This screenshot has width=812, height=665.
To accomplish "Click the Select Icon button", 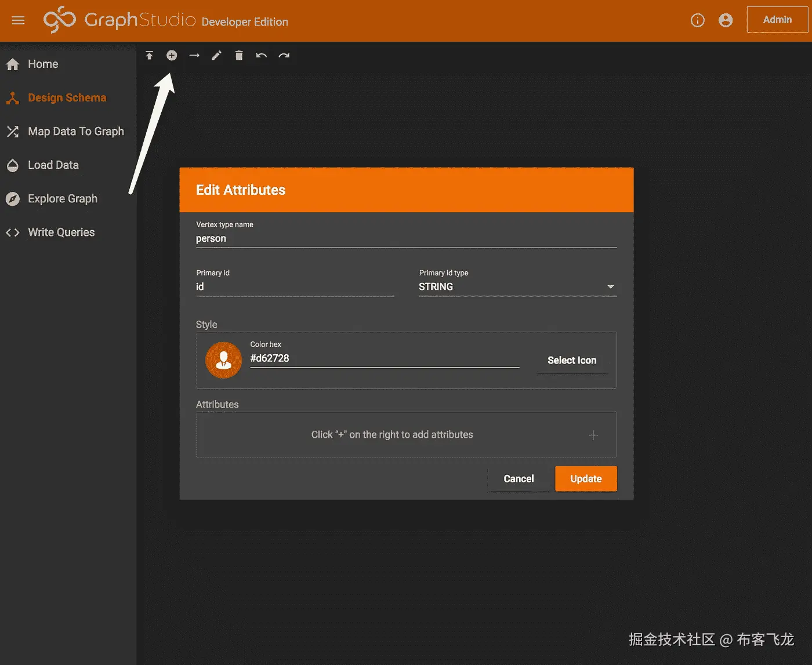I will point(572,361).
